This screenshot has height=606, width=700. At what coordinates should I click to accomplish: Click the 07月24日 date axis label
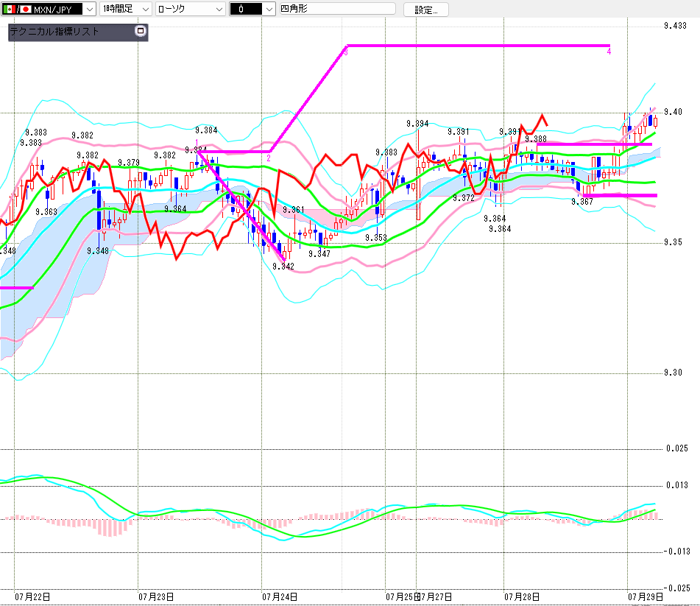[280, 596]
